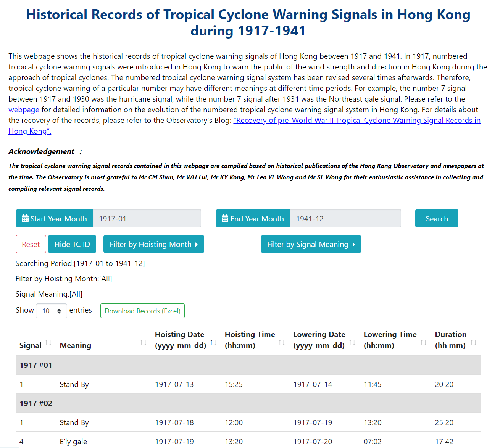Image resolution: width=500 pixels, height=448 pixels.
Task: Click the Duration column header label
Action: pos(451,340)
